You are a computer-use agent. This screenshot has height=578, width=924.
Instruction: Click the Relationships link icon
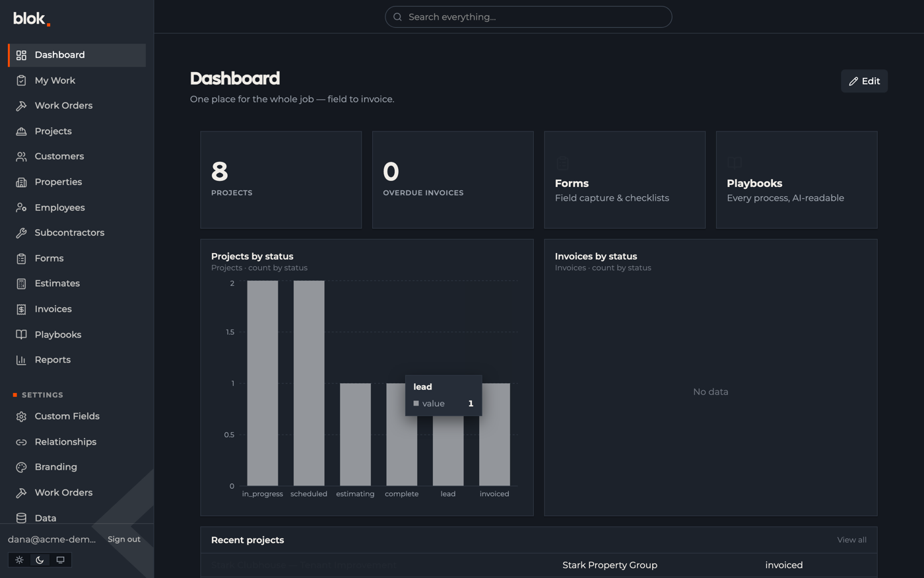(x=21, y=442)
